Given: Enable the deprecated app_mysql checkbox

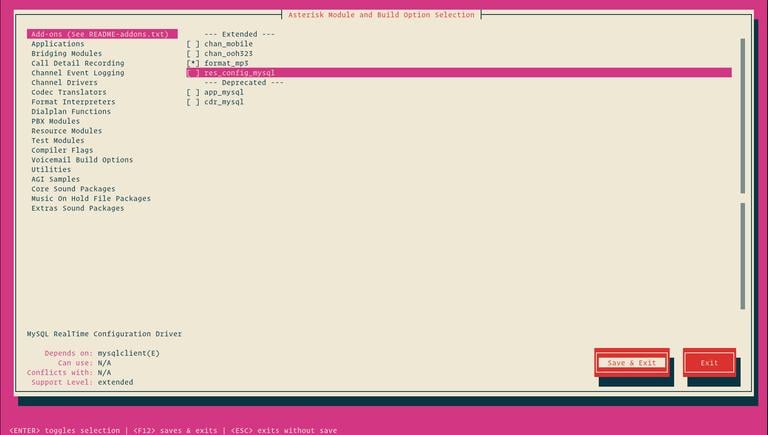Looking at the screenshot, I should click(x=193, y=92).
